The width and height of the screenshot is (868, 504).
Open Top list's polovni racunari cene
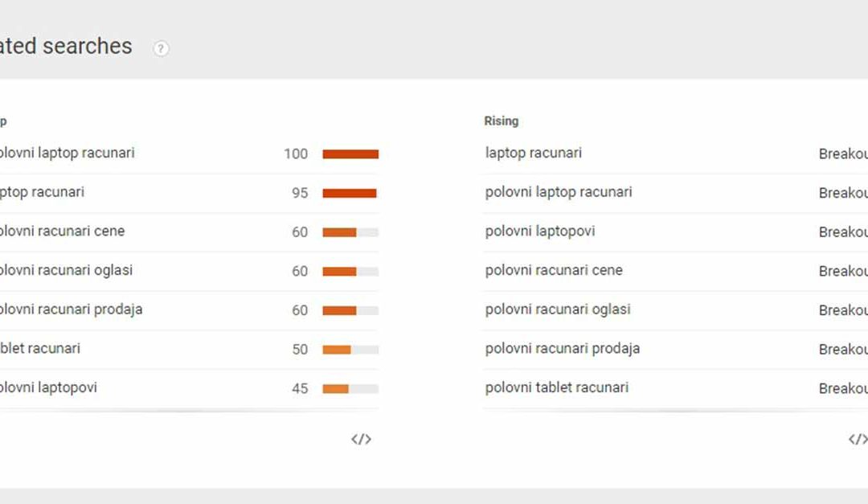point(62,232)
